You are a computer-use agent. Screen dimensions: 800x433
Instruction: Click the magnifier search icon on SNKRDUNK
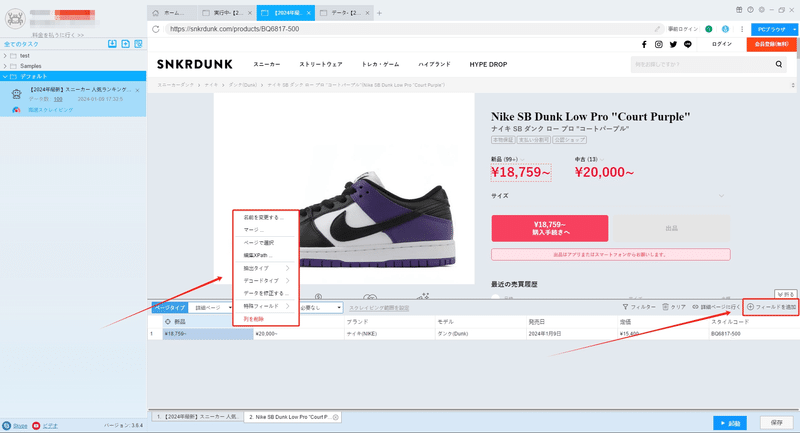tap(779, 64)
